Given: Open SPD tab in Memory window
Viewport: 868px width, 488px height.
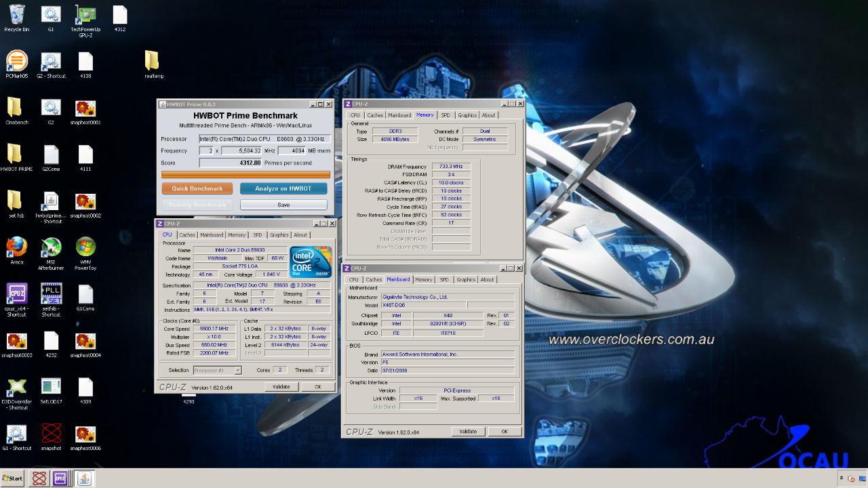Looking at the screenshot, I should [446, 115].
